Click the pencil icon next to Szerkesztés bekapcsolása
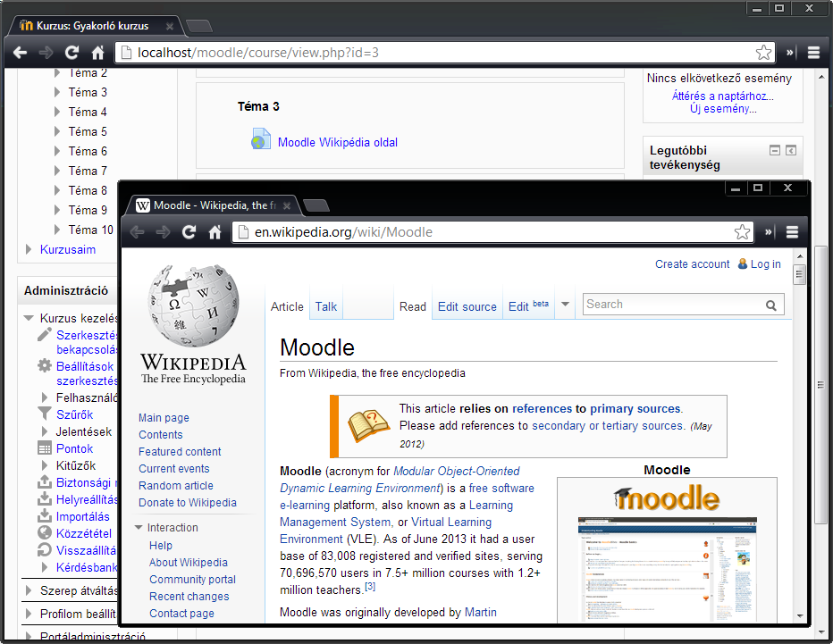Screen dimensions: 833x644 45,335
